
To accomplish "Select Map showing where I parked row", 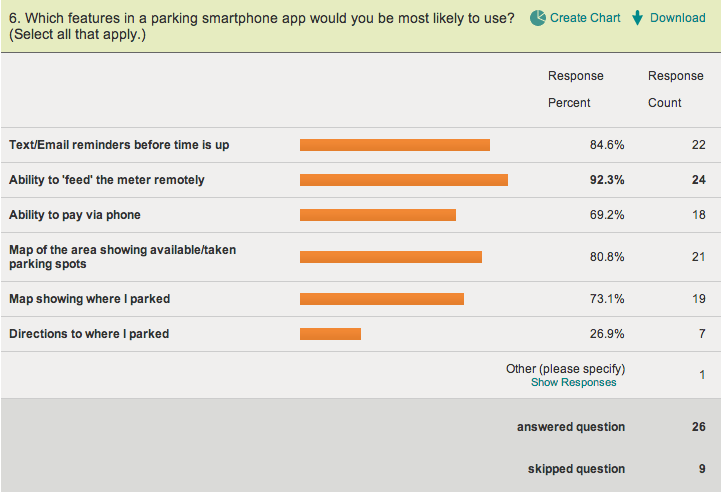I will 361,299.
